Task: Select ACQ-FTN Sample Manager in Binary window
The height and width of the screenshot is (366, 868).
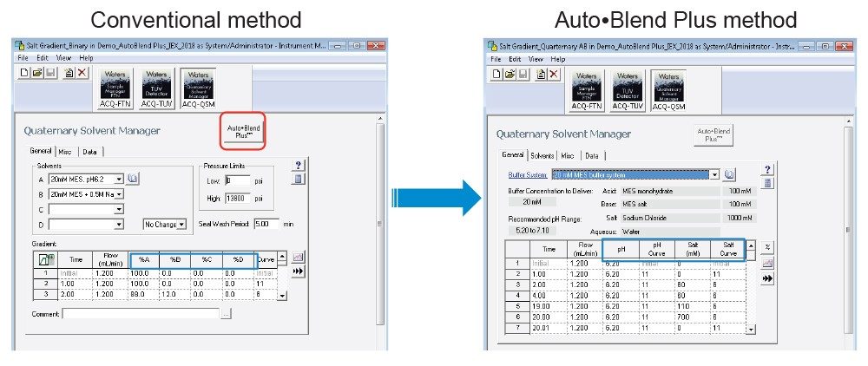Action: coord(115,88)
